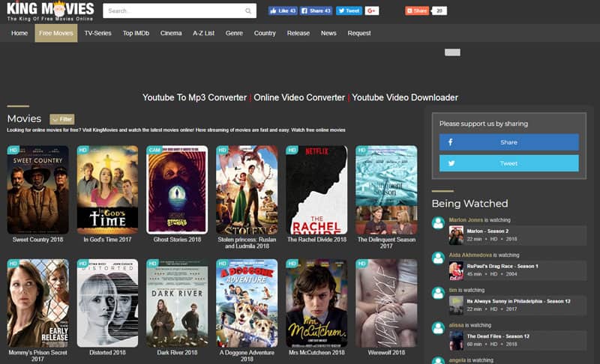Click the search magnifier icon
The width and height of the screenshot is (600, 364).
coord(248,11)
